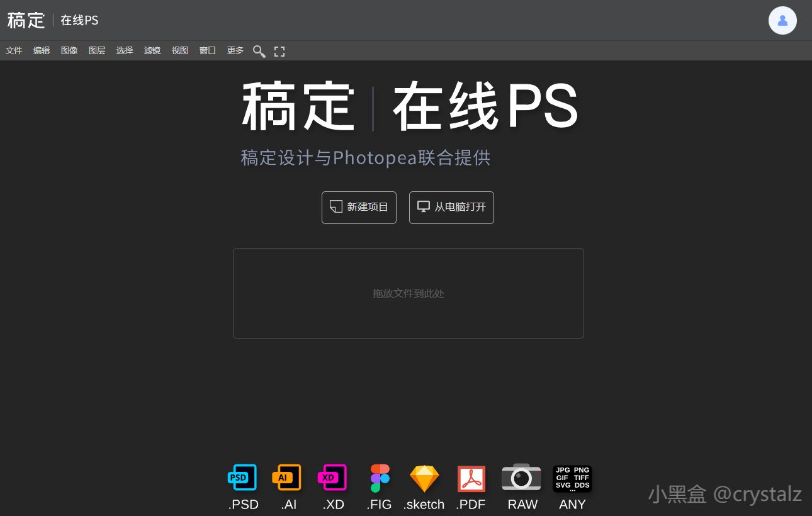
Task: Click the search magnifier icon
Action: [x=259, y=51]
